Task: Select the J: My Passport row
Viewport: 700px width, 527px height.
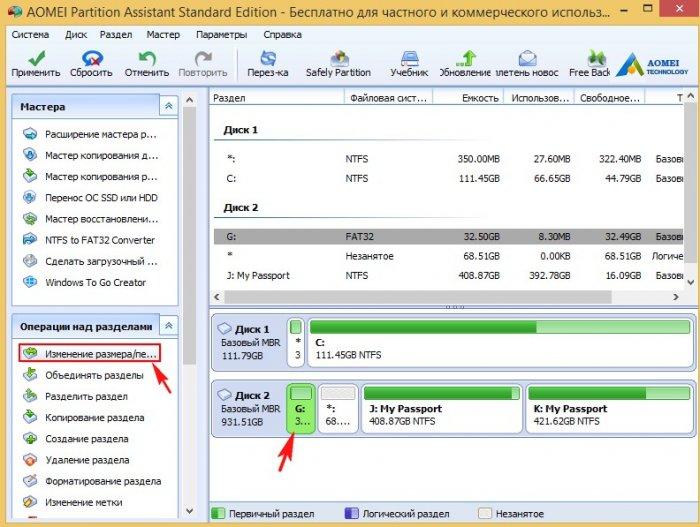Action: point(448,276)
